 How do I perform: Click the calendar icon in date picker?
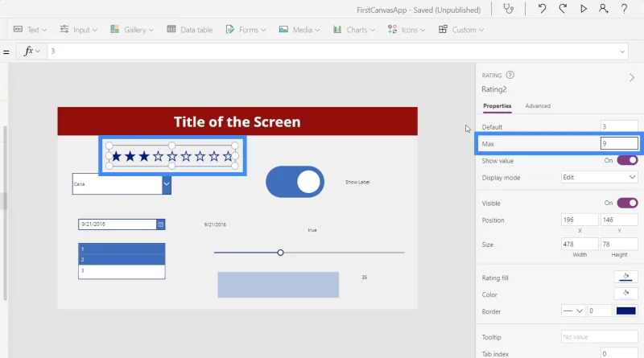(160, 224)
